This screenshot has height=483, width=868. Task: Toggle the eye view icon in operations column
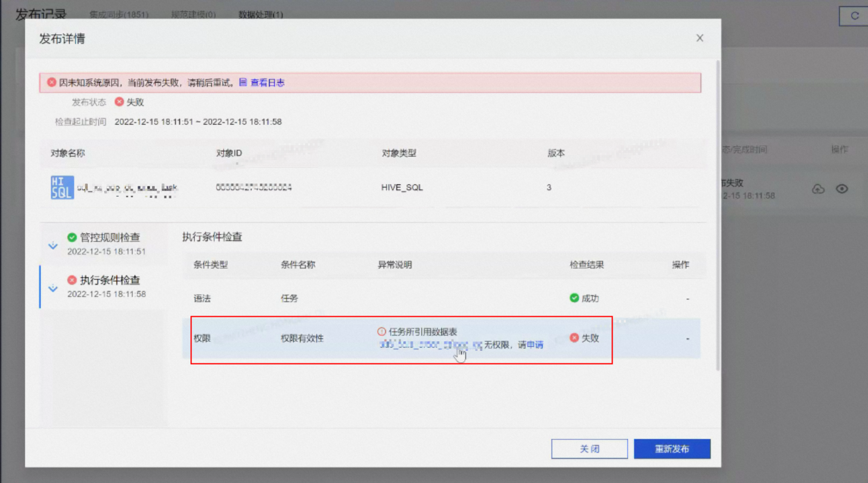click(x=842, y=189)
